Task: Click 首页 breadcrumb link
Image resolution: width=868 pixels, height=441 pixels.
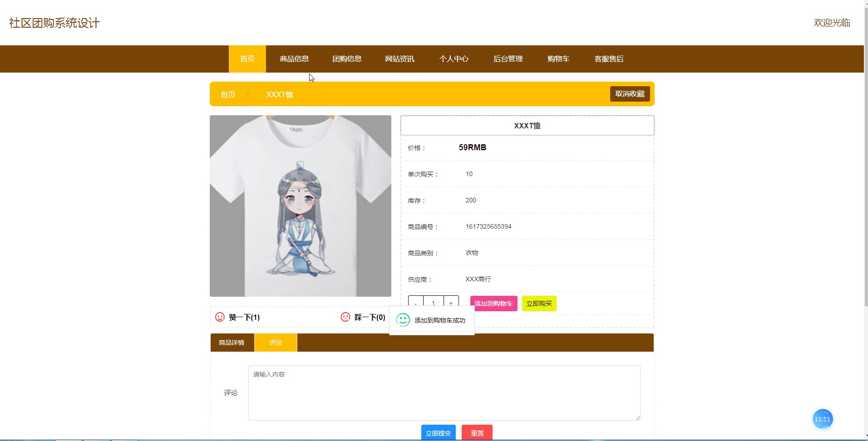Action: click(228, 94)
